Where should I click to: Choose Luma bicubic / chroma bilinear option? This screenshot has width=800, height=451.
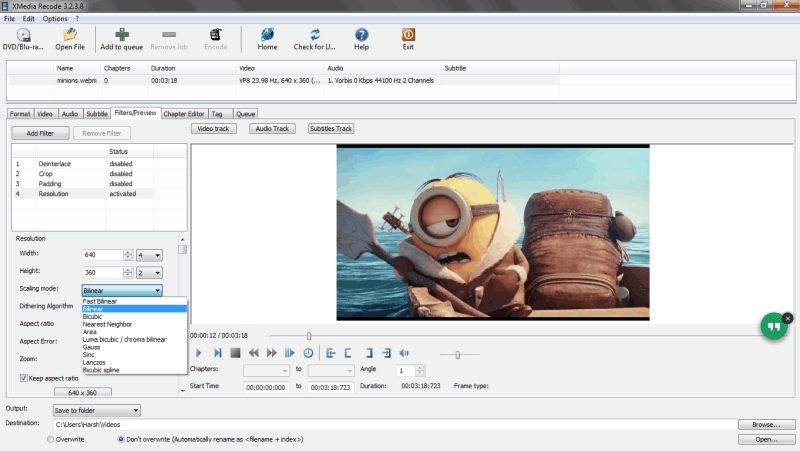(135, 339)
